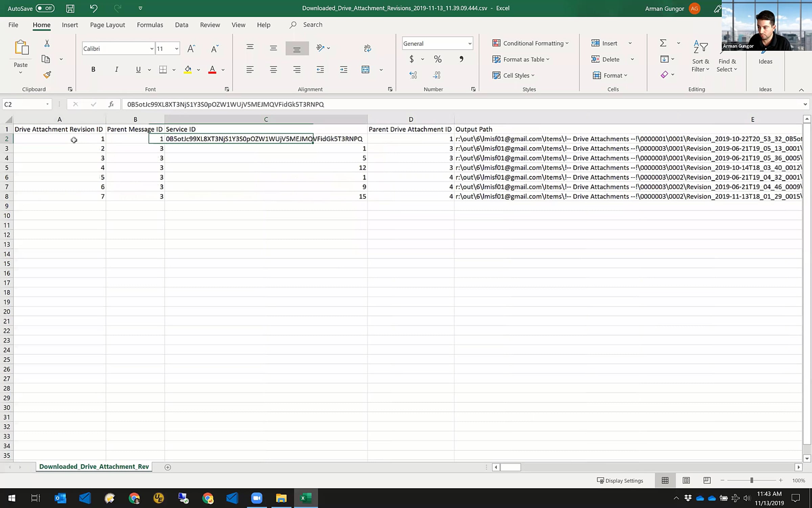Click the Orientation text-angle icon
This screenshot has height=508, width=812.
tap(320, 48)
